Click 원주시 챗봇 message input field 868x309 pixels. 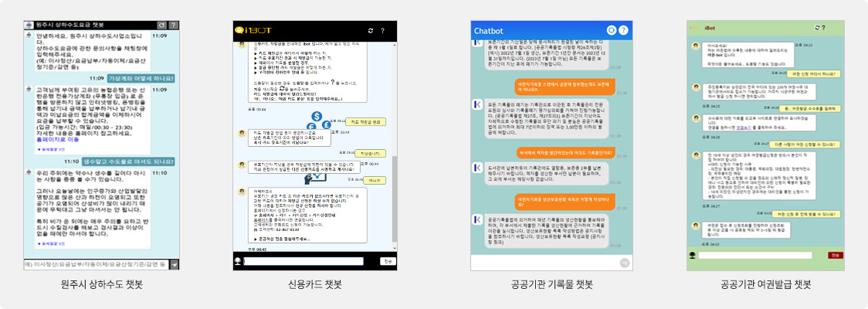pos(96,265)
